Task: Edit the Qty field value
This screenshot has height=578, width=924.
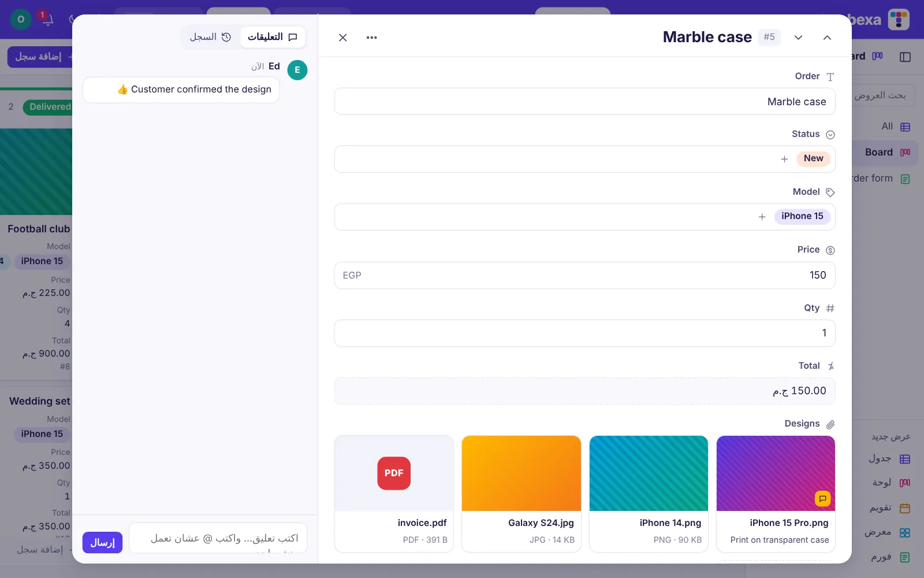Action: (x=584, y=333)
